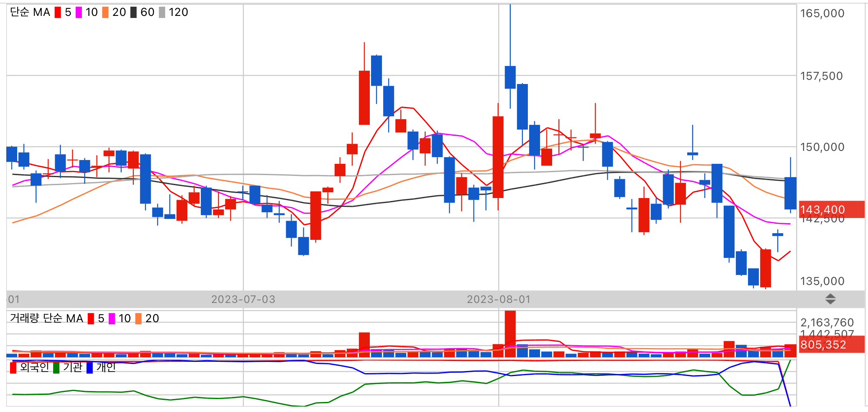This screenshot has width=868, height=412.
Task: Click the gray 120-day MA legend swatch
Action: [x=162, y=13]
